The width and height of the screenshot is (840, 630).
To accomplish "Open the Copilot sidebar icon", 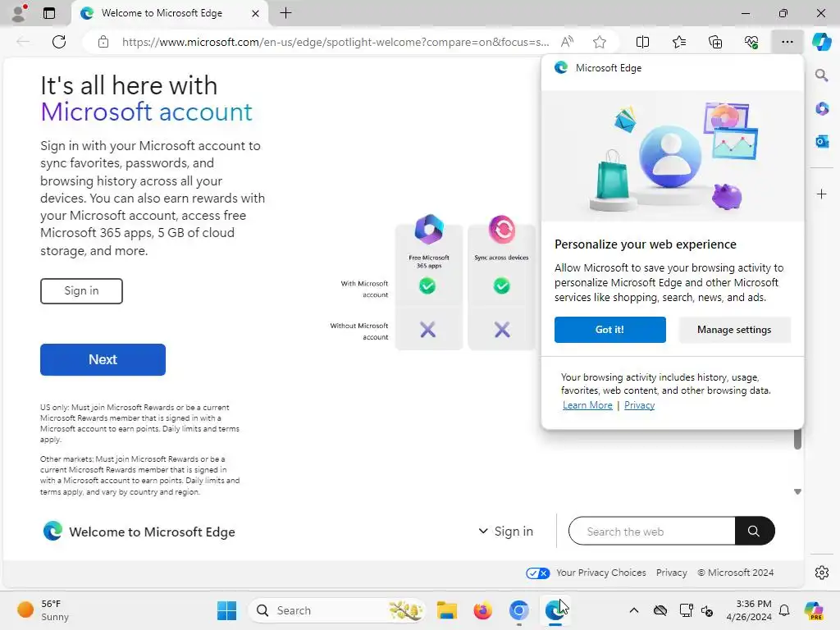I will point(821,42).
